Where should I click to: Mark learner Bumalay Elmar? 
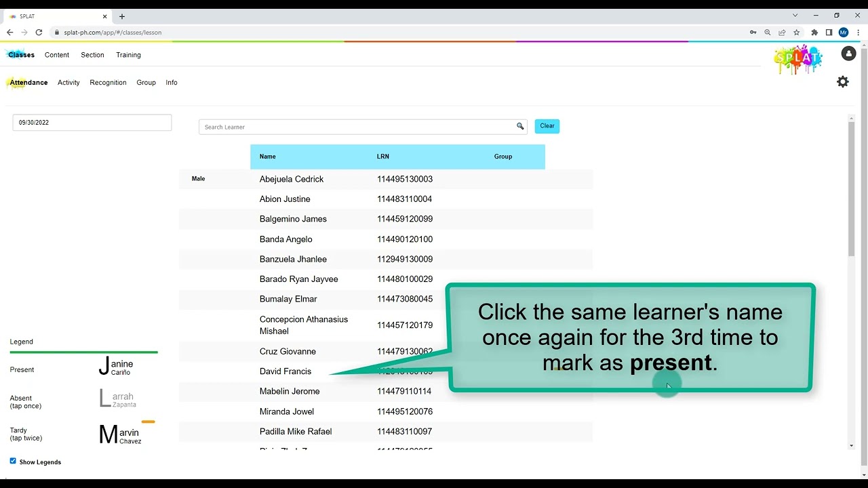click(x=288, y=299)
